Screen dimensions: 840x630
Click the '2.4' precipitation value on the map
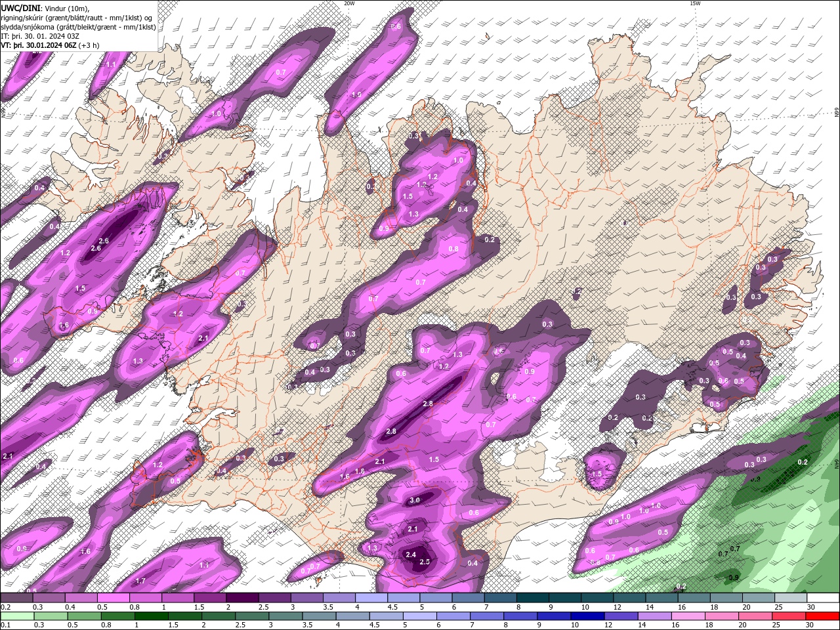411,555
